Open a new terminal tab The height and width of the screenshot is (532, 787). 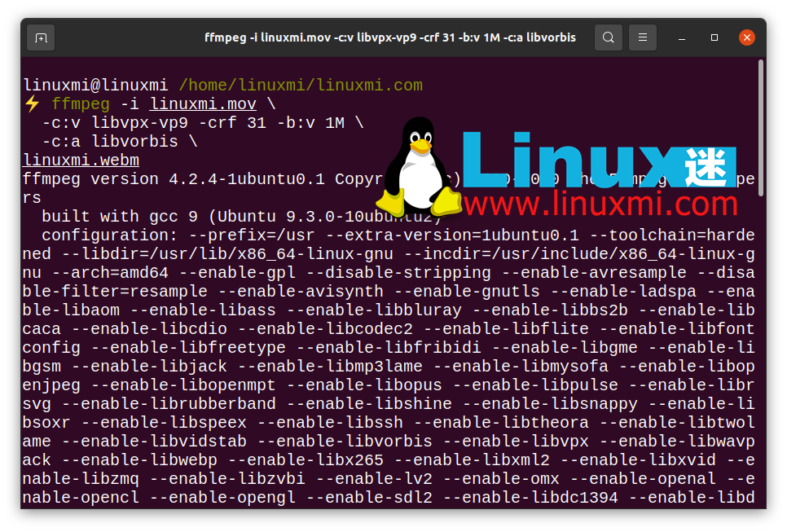(41, 37)
